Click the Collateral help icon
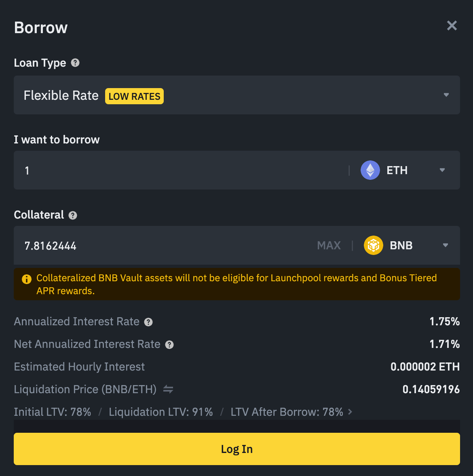This screenshot has width=473, height=476. pyautogui.click(x=73, y=215)
